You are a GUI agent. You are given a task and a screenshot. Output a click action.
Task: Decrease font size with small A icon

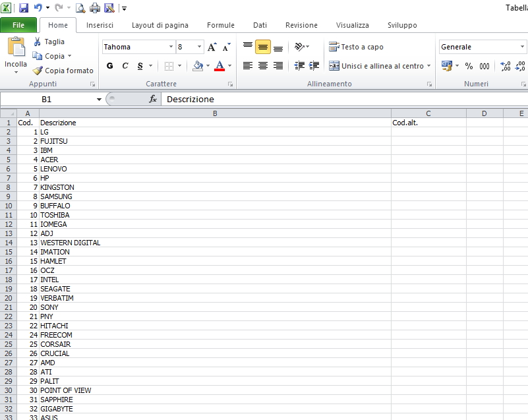227,47
